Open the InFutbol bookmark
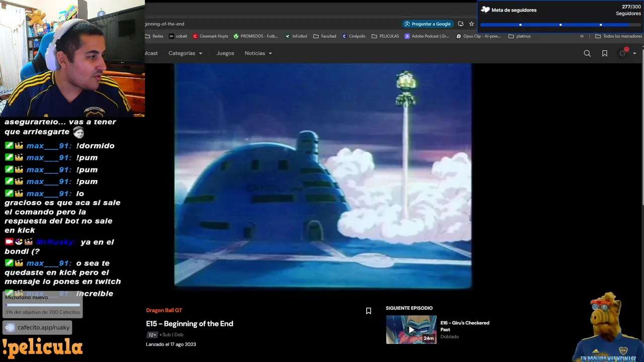This screenshot has height=362, width=644. (296, 36)
